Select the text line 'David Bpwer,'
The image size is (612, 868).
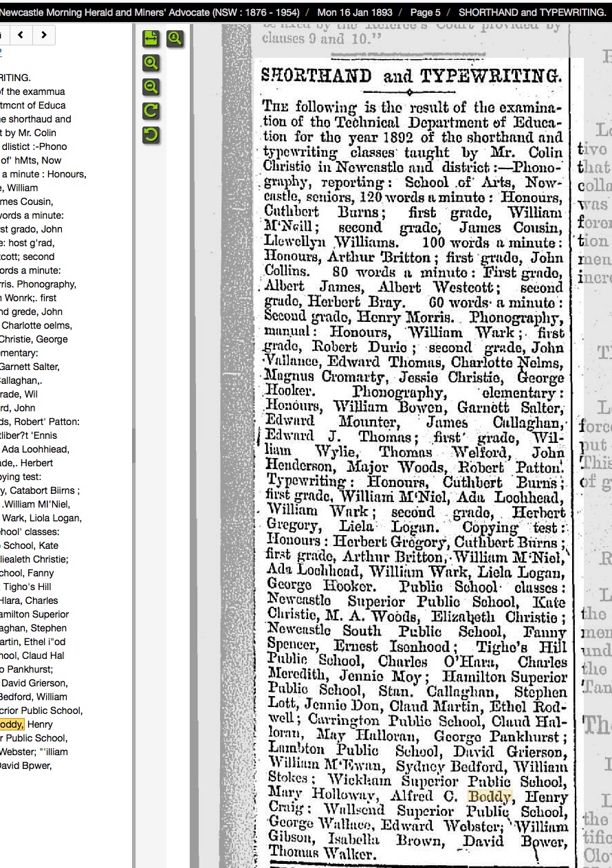tap(26, 766)
